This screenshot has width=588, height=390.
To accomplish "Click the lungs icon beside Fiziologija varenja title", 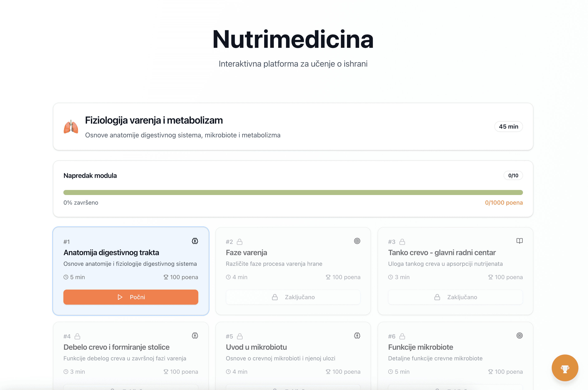I will [71, 127].
